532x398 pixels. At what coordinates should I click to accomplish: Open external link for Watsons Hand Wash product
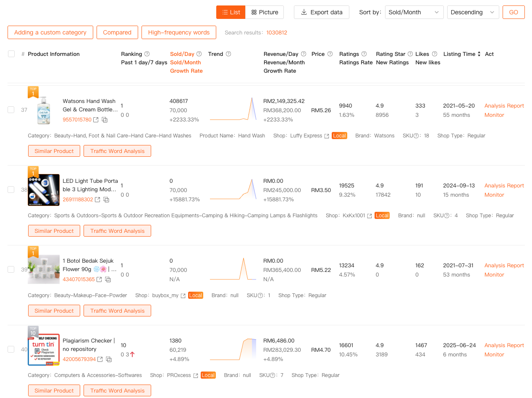pos(96,120)
